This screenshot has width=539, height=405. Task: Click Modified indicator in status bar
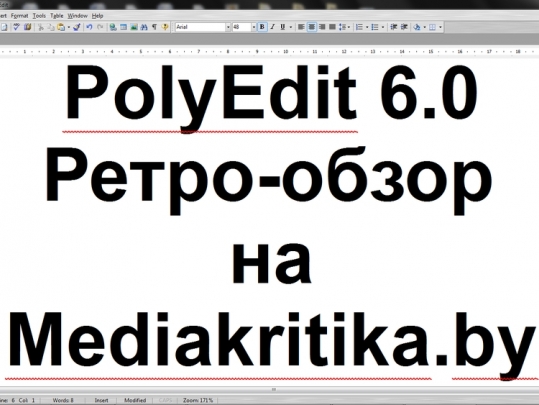(x=135, y=400)
